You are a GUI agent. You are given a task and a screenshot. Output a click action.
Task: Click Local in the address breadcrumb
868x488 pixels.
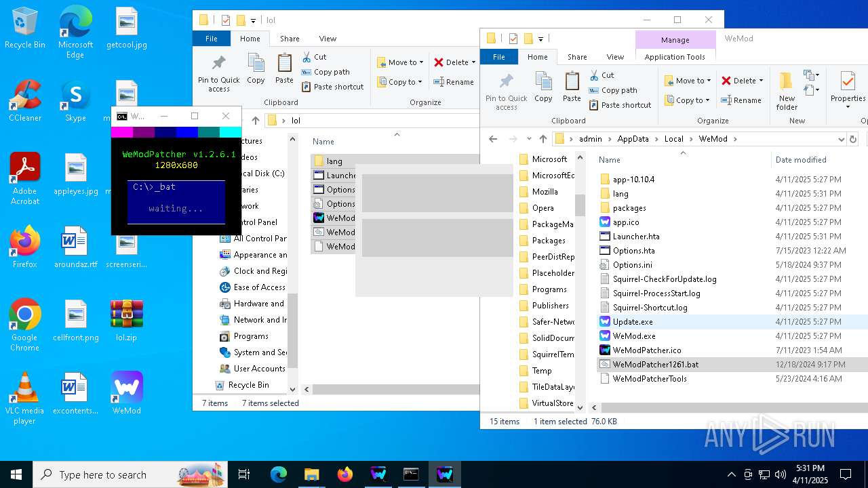click(673, 139)
